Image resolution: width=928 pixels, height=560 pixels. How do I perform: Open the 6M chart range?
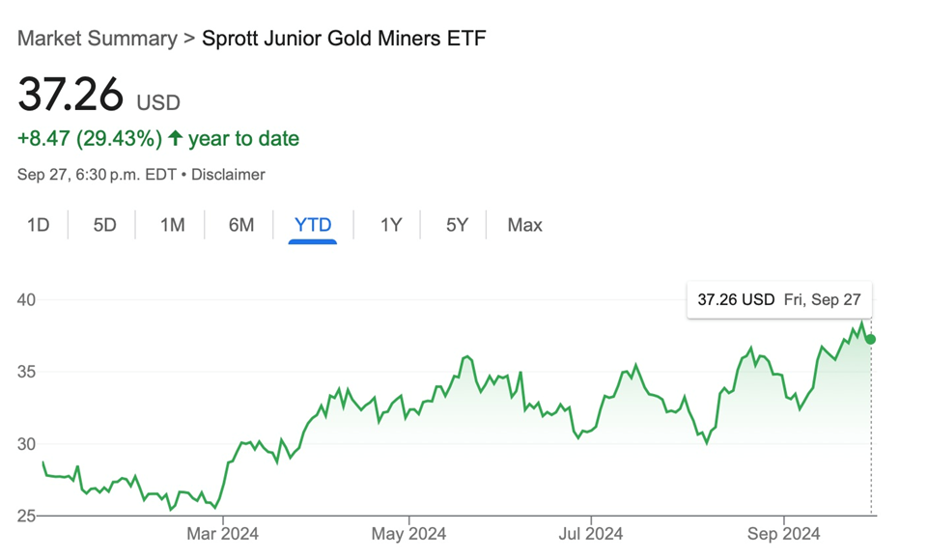[241, 225]
